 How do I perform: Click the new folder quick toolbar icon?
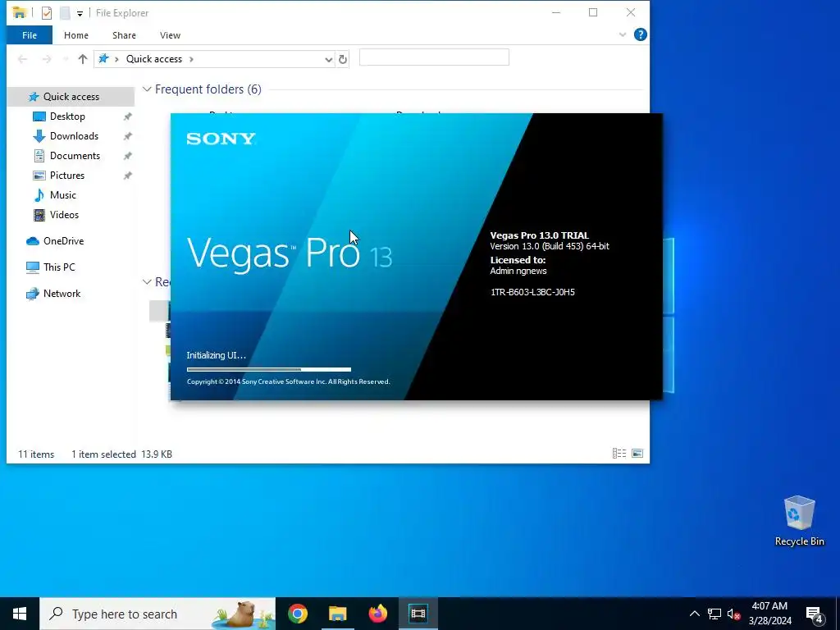(x=65, y=13)
